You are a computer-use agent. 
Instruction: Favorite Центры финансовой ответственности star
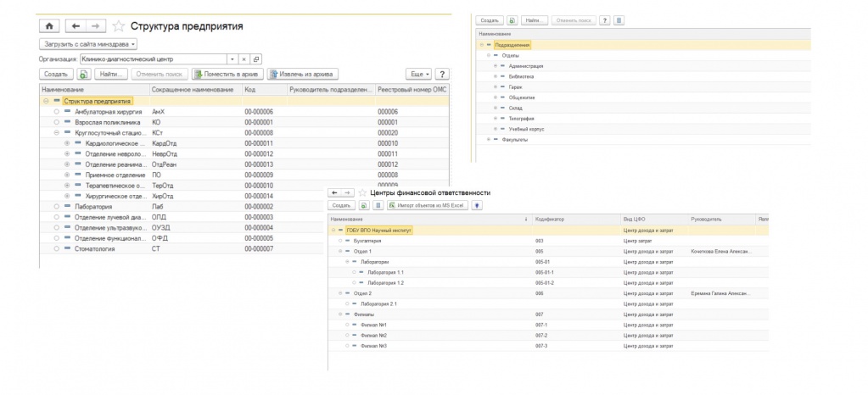(x=362, y=192)
